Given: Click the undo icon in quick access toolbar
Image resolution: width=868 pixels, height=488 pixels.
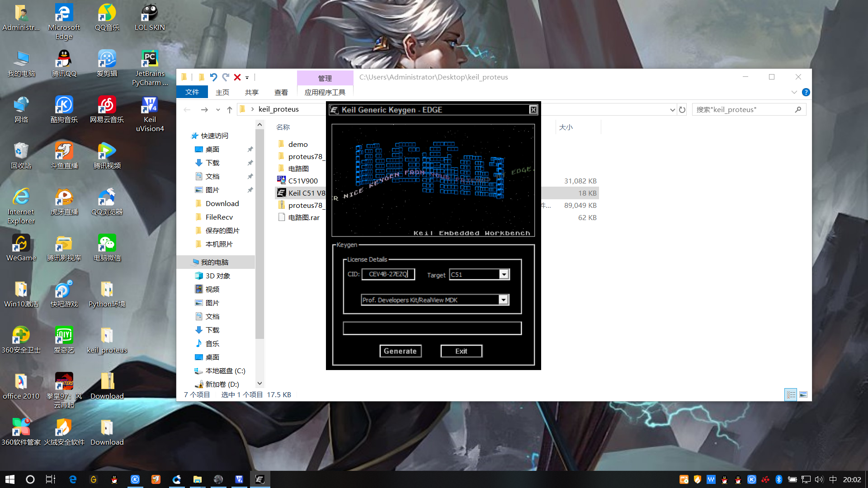Looking at the screenshot, I should pyautogui.click(x=213, y=77).
